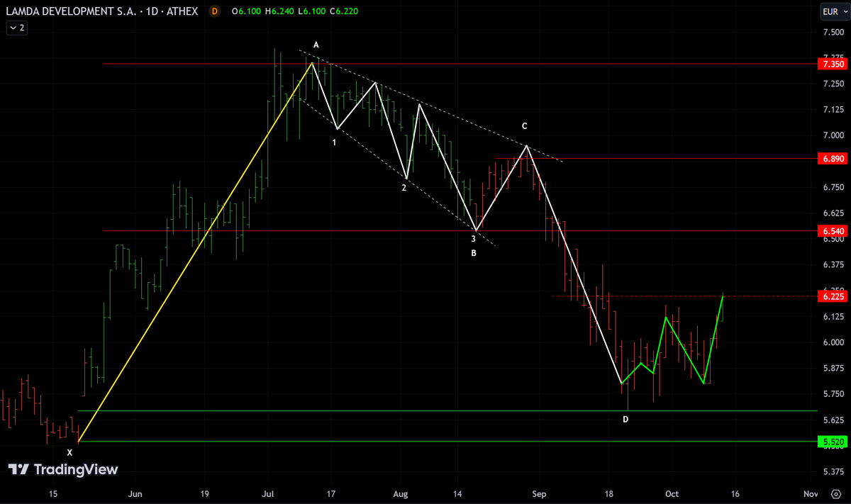Click the Jul label on the time axis

click(267, 494)
